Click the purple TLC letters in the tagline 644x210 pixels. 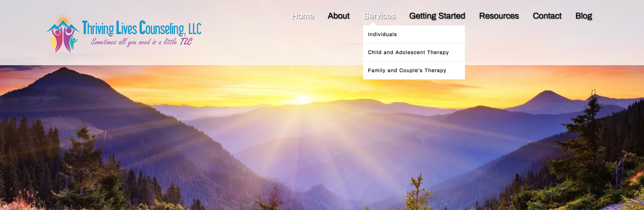tap(186, 42)
